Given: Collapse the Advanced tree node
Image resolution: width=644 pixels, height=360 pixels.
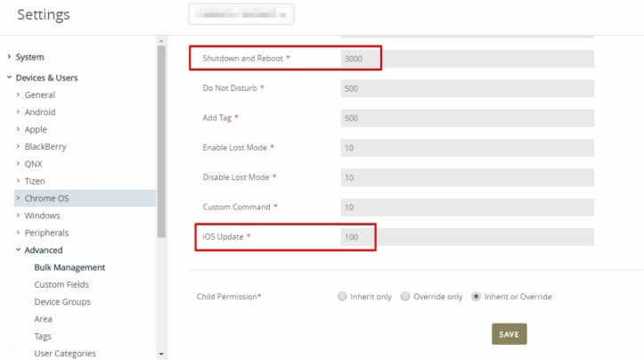Looking at the screenshot, I should tap(18, 250).
